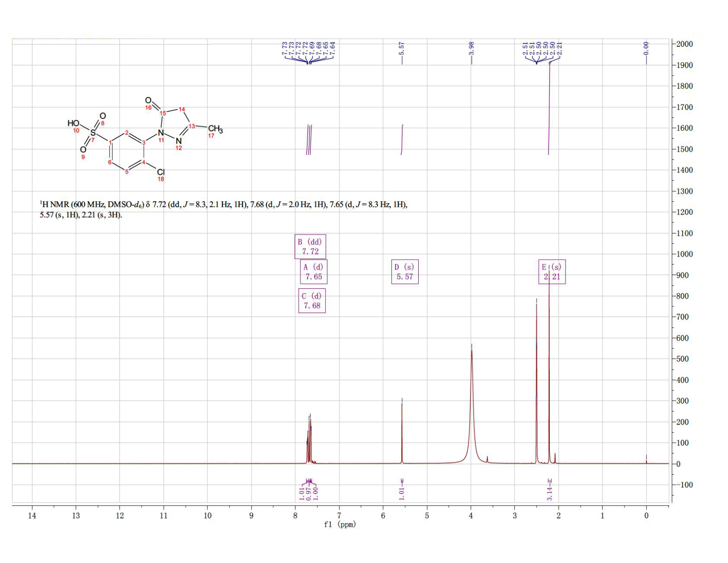Click the f1 (ppm) axis title
728x563 pixels.
(340, 525)
